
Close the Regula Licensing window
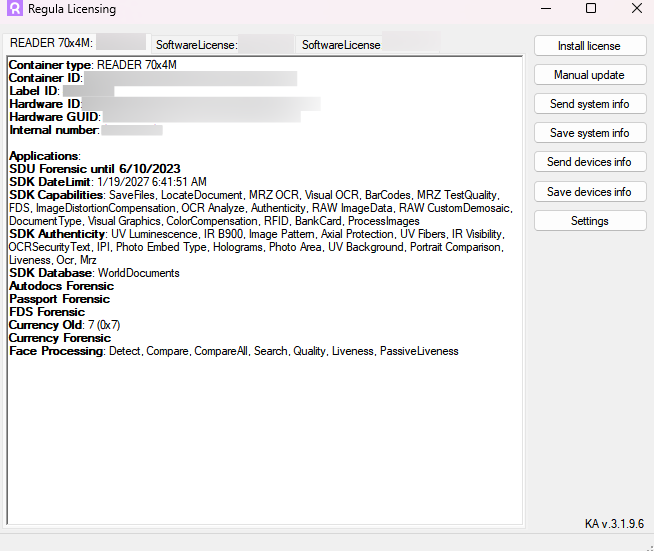point(636,8)
